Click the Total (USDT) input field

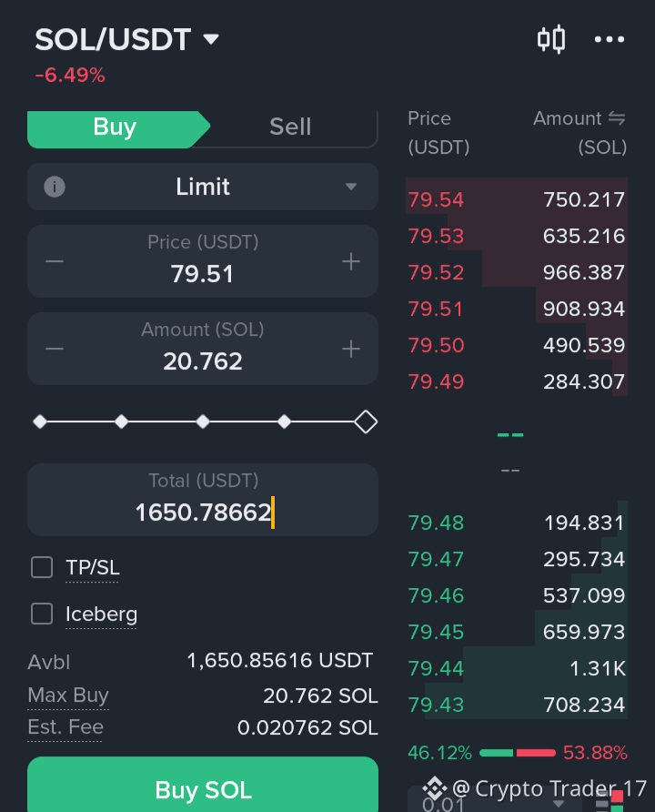pyautogui.click(x=203, y=500)
